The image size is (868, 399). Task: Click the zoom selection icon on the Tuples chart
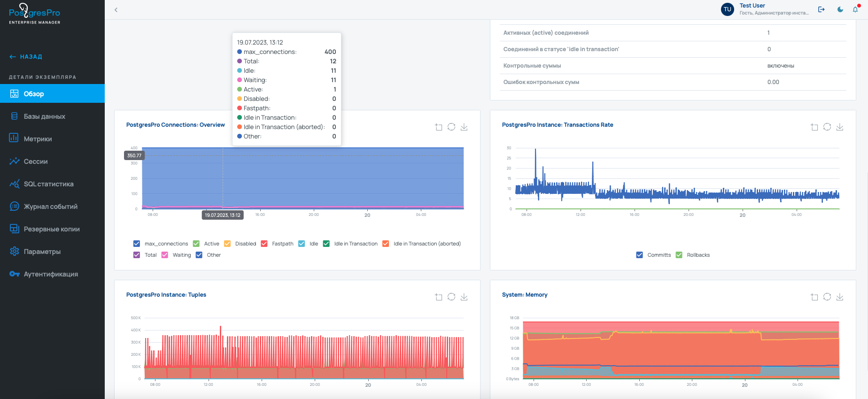pos(439,297)
